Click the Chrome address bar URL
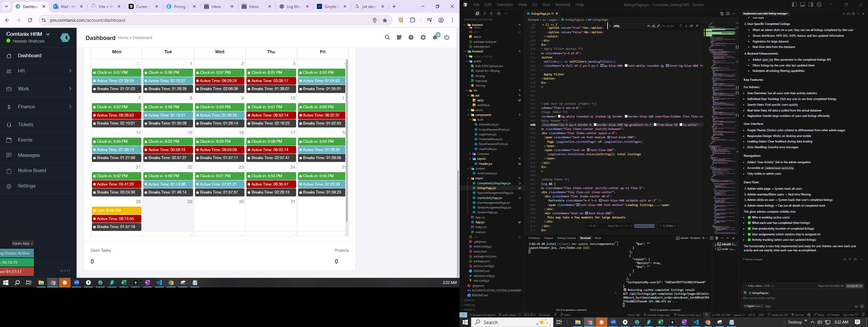The width and height of the screenshot is (868, 327). [x=88, y=20]
